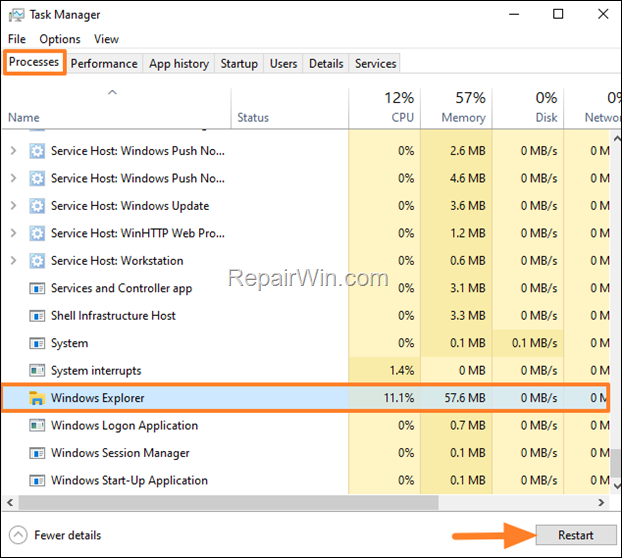Viewport: 622px width, 558px height.
Task: Click the vertical scrollbar down arrow
Action: pos(617,485)
